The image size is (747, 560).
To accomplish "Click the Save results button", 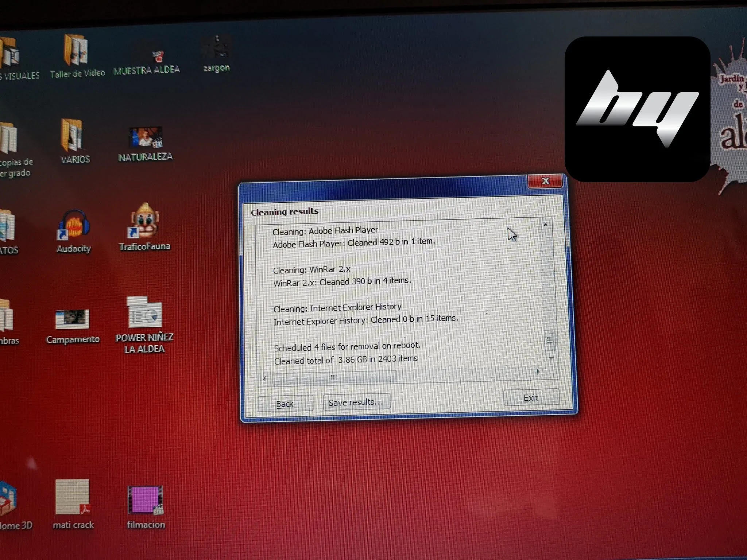I will pos(356,402).
